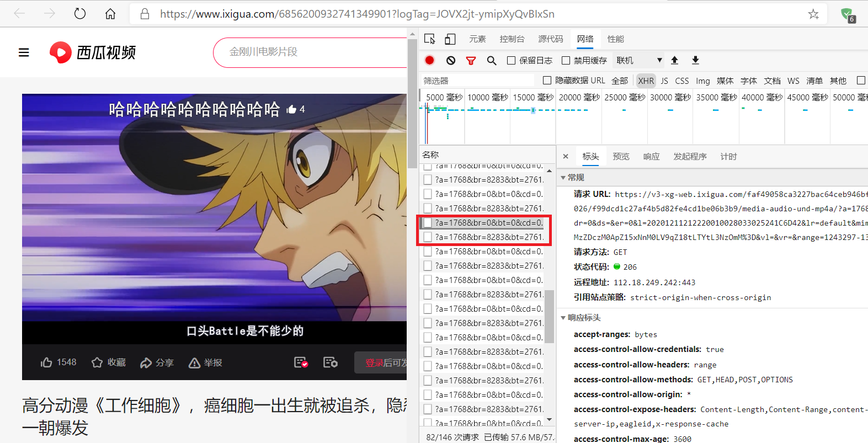
Task: Bookmark the page with star icon
Action: coord(813,14)
